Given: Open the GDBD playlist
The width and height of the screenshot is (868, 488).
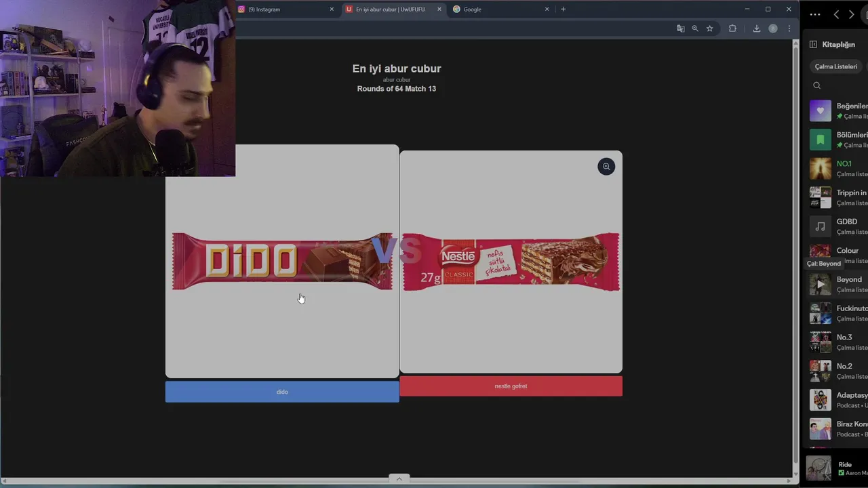Looking at the screenshot, I should 838,226.
